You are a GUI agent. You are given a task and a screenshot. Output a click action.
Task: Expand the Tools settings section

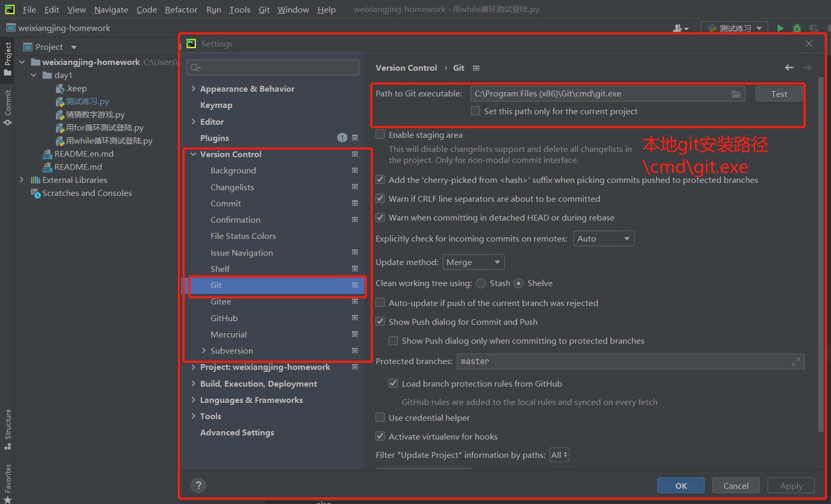(193, 416)
